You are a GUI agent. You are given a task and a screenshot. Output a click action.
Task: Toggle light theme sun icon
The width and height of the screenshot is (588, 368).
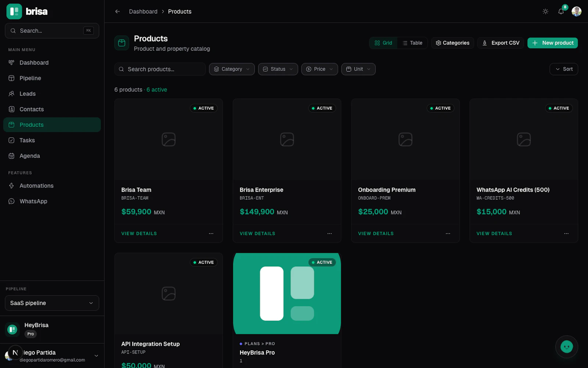(545, 11)
